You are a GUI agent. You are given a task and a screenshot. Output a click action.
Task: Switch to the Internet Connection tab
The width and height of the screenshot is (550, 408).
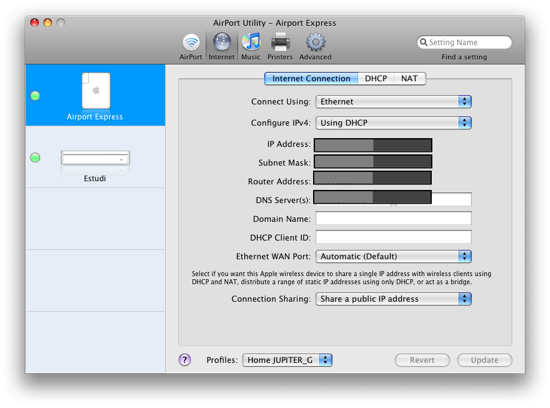[311, 79]
